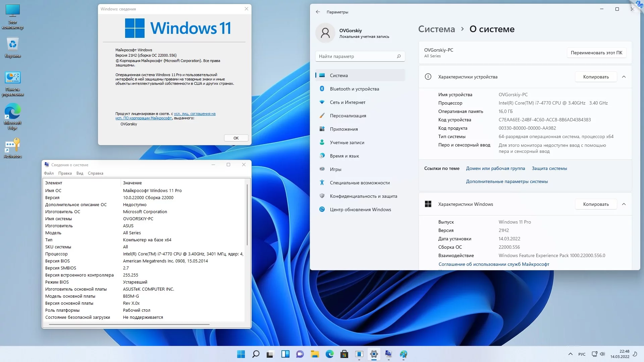Click taskbar search magnifier icon
The image size is (644, 362).
(x=256, y=354)
